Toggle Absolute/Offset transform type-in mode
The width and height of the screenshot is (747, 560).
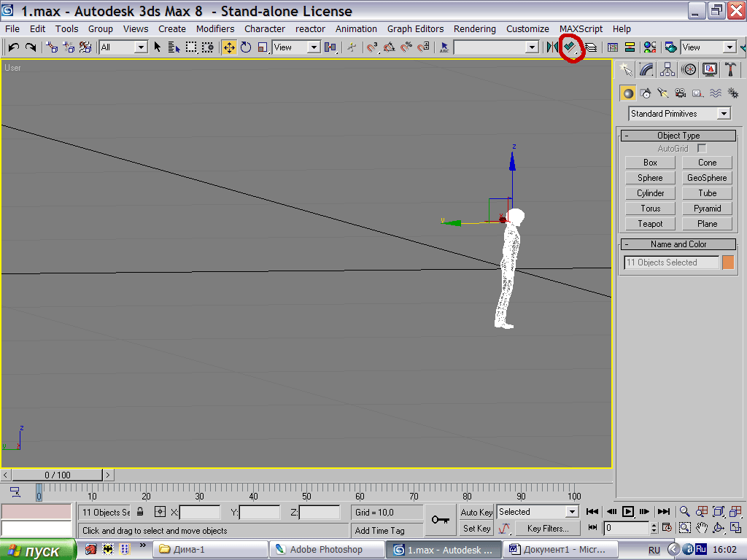click(x=160, y=512)
